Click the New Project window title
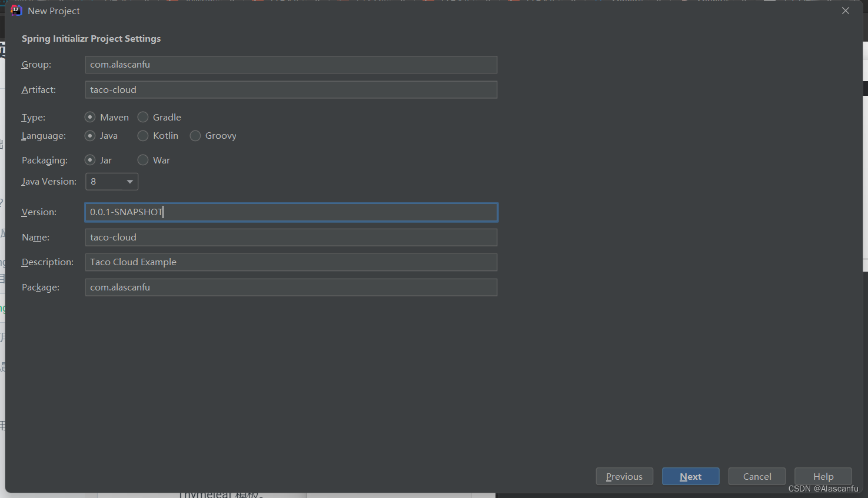This screenshot has height=498, width=868. (54, 11)
